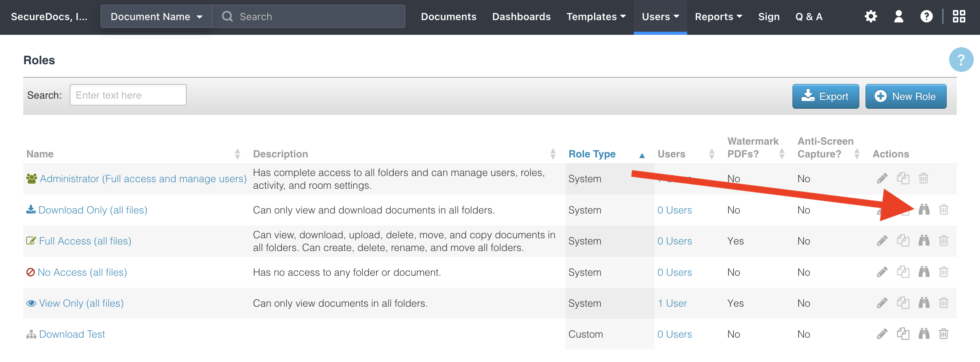Click the "Roles" page heading
Image resolution: width=980 pixels, height=362 pixels.
pos(39,60)
